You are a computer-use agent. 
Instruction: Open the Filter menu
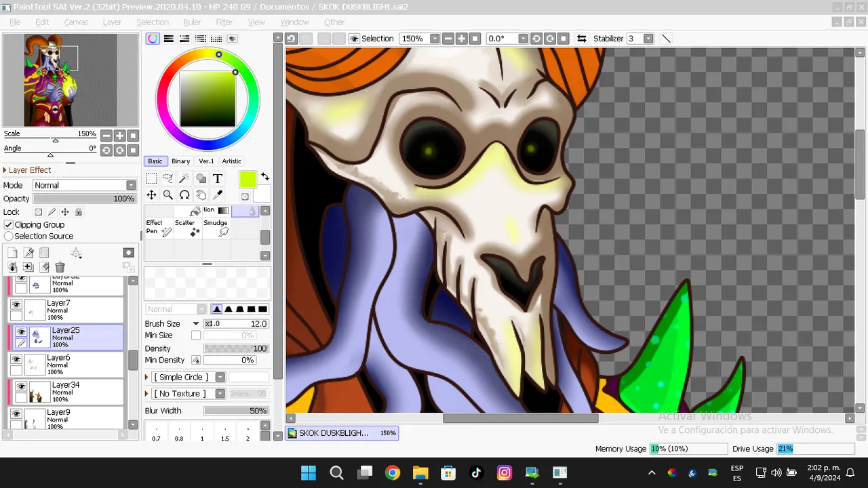coord(224,22)
